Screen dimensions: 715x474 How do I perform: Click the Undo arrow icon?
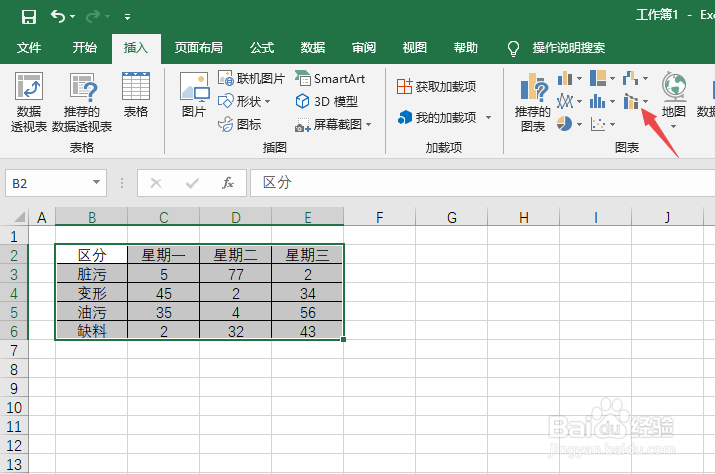tap(58, 16)
